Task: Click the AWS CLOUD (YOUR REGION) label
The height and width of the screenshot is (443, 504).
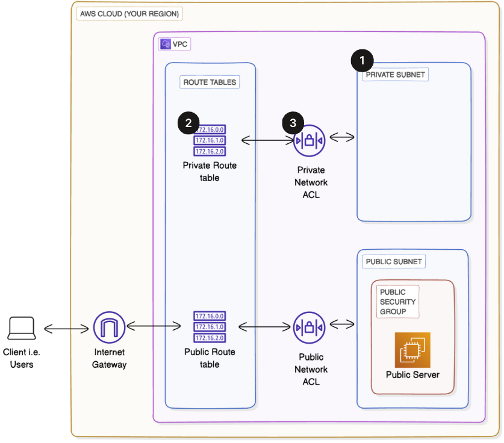Action: pyautogui.click(x=129, y=14)
